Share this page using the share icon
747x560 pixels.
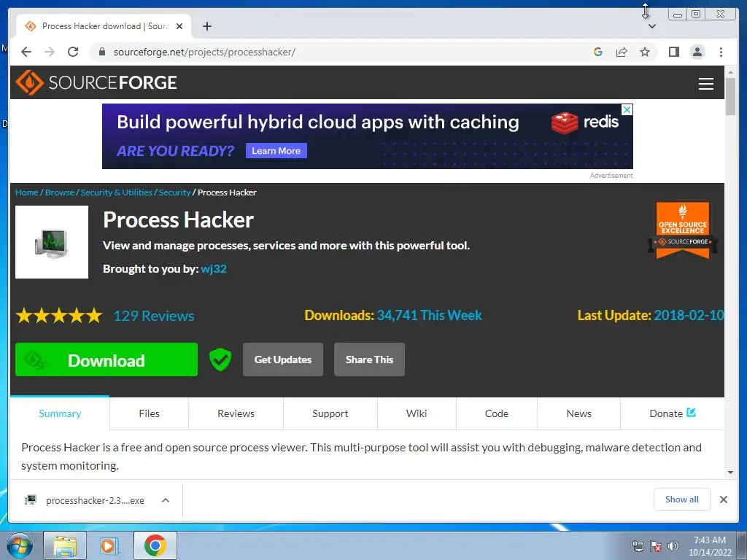[x=622, y=52]
